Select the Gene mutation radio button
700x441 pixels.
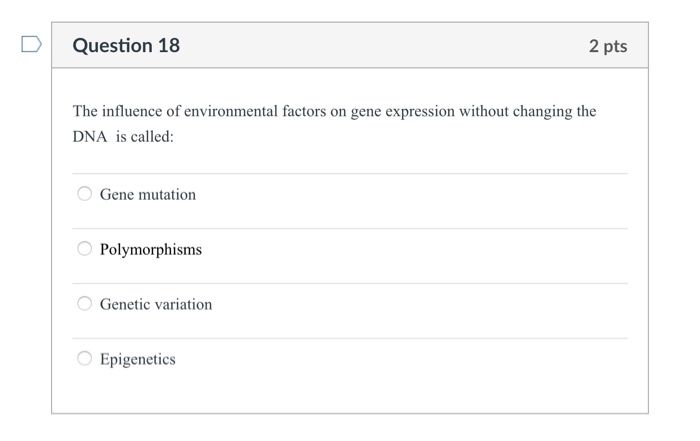point(85,194)
